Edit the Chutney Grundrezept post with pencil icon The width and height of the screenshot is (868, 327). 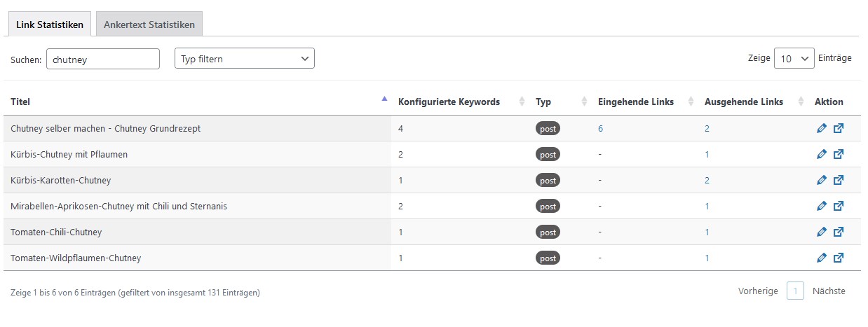pos(822,129)
